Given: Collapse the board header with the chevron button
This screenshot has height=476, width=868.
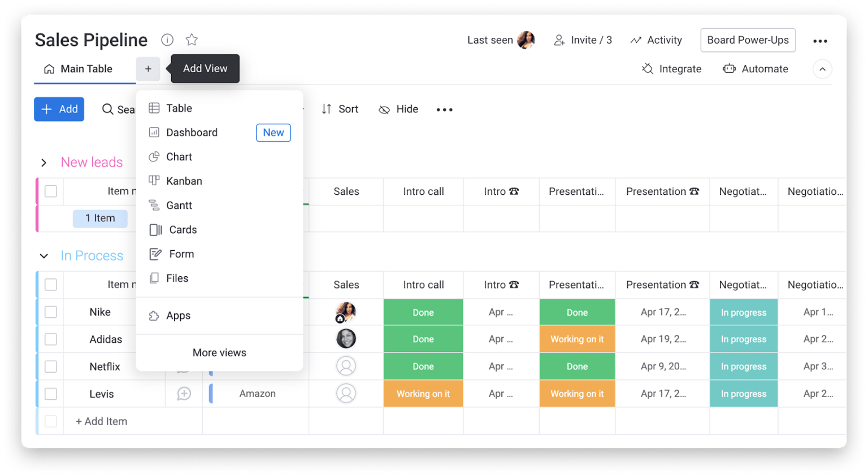Looking at the screenshot, I should coord(822,68).
